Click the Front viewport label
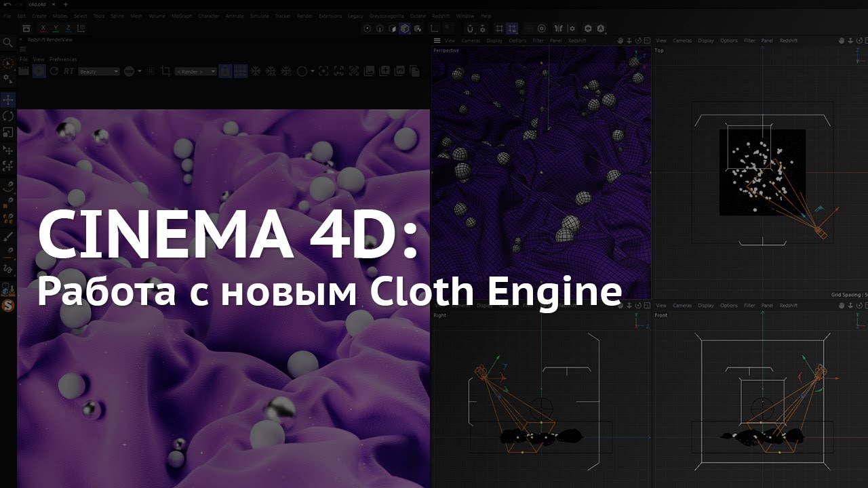Viewport: 868px width, 488px height. tap(661, 315)
